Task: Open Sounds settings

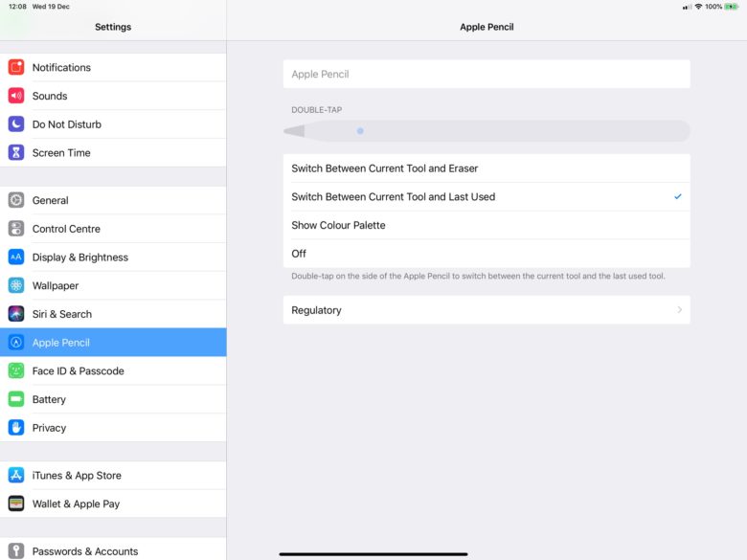Action: (x=113, y=96)
